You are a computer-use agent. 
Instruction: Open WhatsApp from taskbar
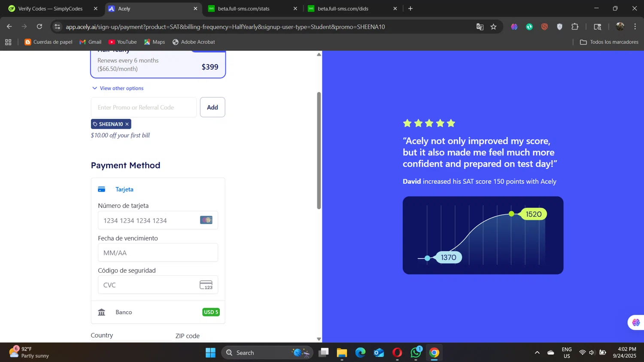pyautogui.click(x=416, y=353)
